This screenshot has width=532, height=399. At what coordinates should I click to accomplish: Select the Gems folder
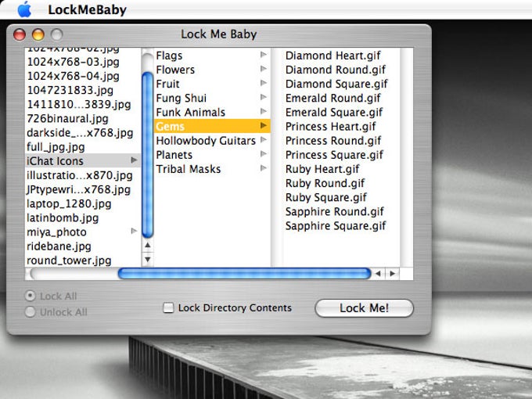(212, 126)
